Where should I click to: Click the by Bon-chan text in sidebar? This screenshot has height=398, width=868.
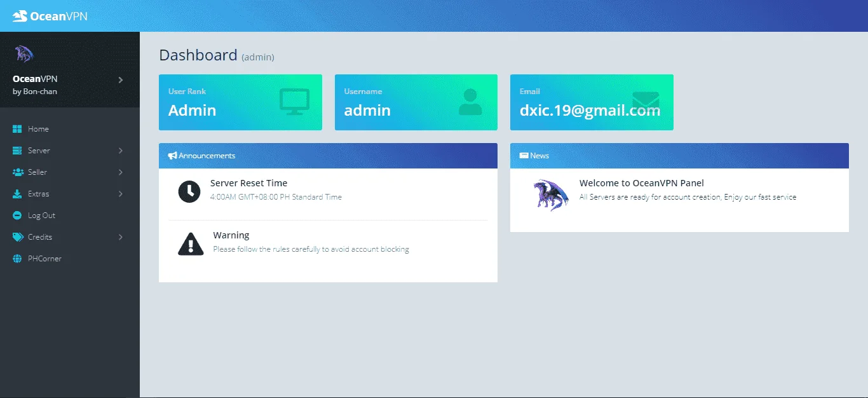pyautogui.click(x=35, y=92)
